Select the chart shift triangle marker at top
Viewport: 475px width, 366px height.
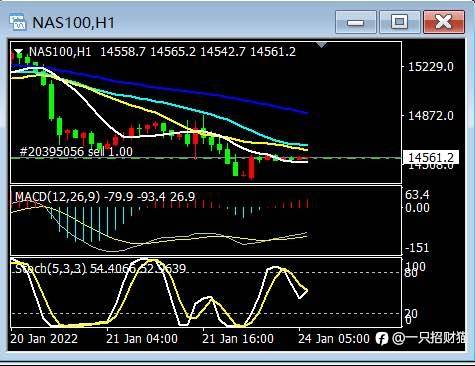322,45
